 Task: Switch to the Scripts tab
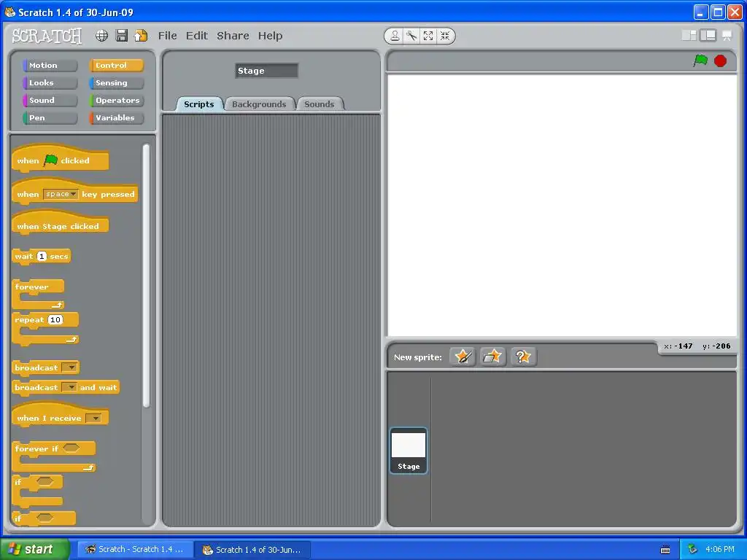(199, 104)
